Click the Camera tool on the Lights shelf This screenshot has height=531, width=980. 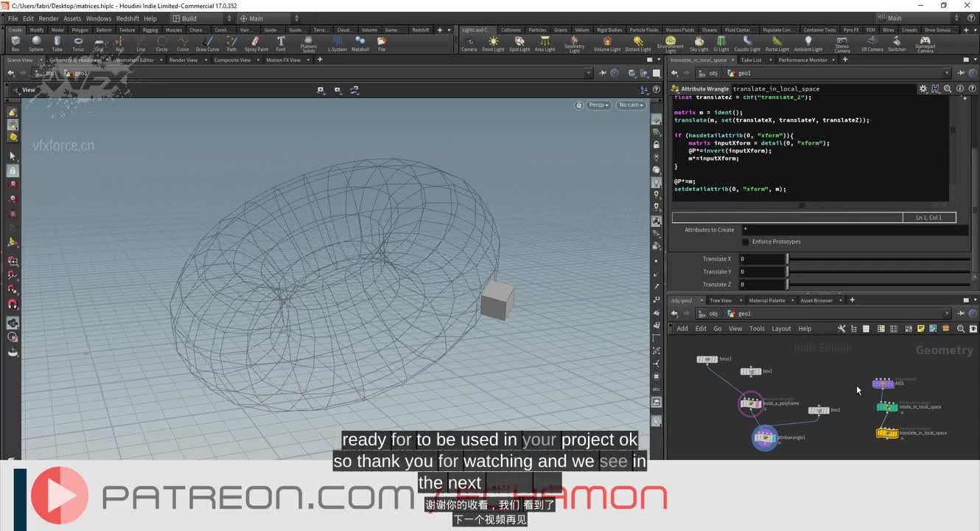(x=469, y=42)
